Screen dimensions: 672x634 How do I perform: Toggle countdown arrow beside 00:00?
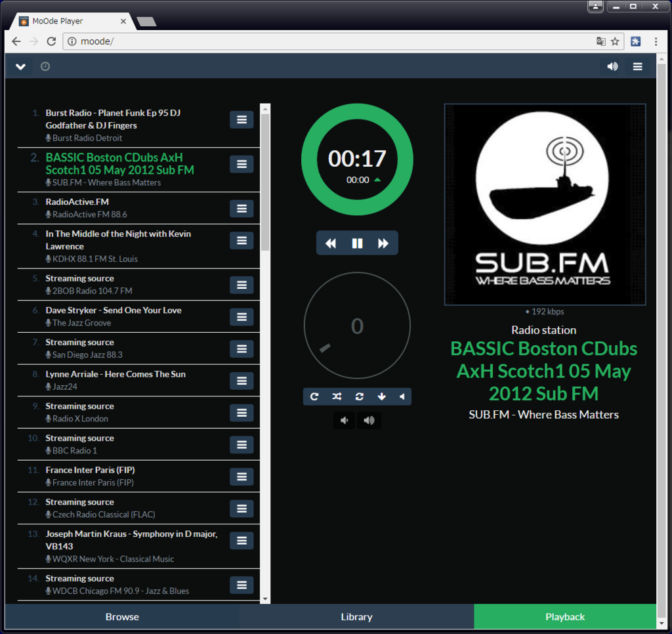tap(377, 180)
